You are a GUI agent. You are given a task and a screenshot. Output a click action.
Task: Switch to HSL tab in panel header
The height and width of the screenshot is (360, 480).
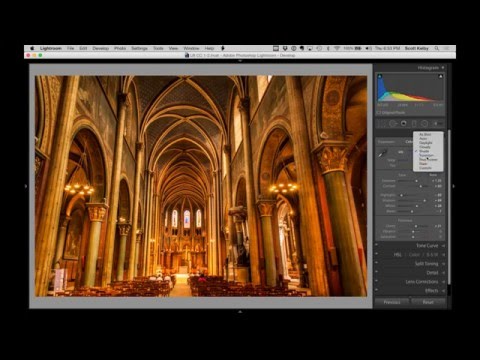pyautogui.click(x=398, y=255)
